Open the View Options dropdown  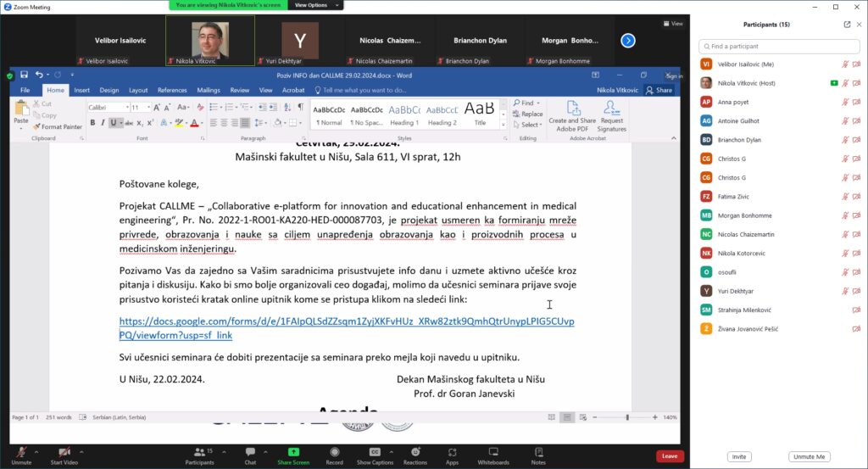coord(314,5)
